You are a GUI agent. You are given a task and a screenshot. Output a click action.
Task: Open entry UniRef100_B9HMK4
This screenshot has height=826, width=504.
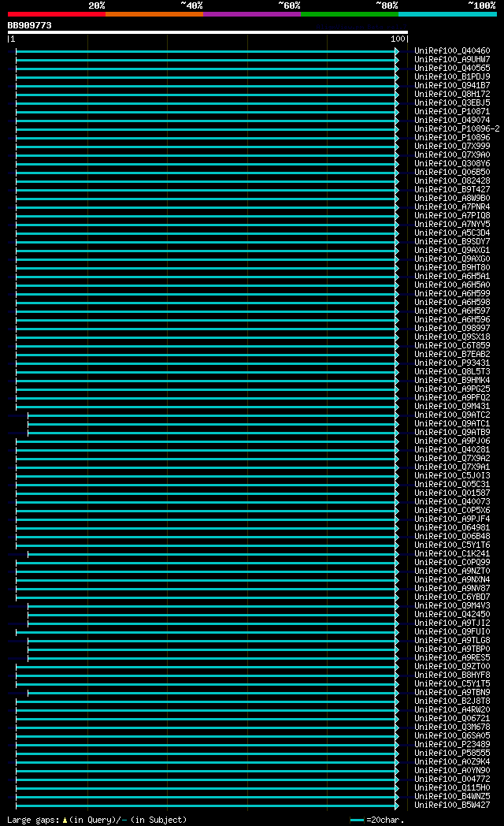coord(452,381)
